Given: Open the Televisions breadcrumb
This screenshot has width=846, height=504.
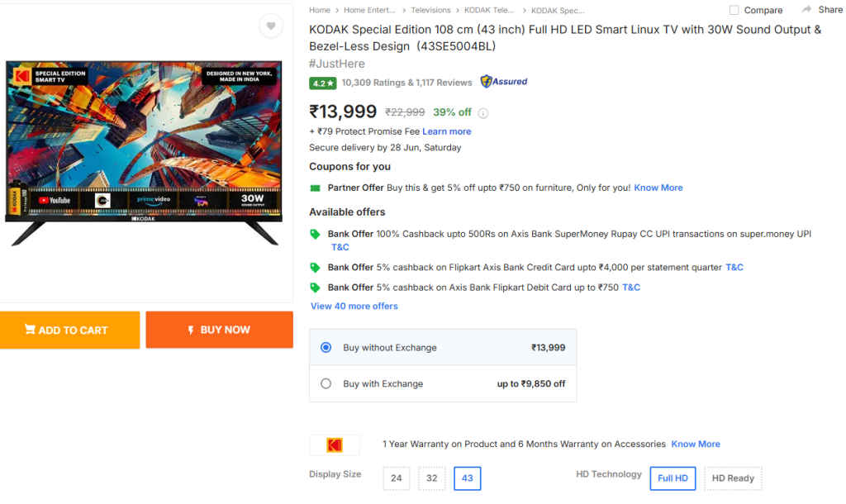Looking at the screenshot, I should pos(429,10).
